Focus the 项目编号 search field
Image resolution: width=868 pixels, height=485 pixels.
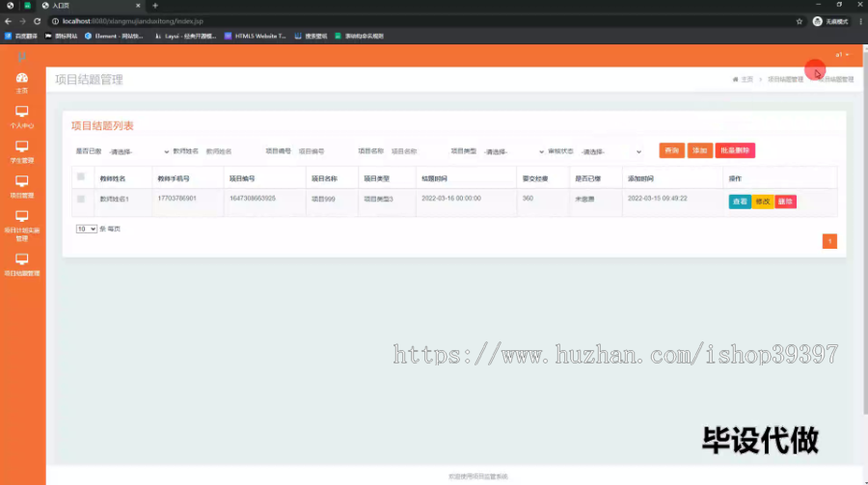[x=324, y=151]
